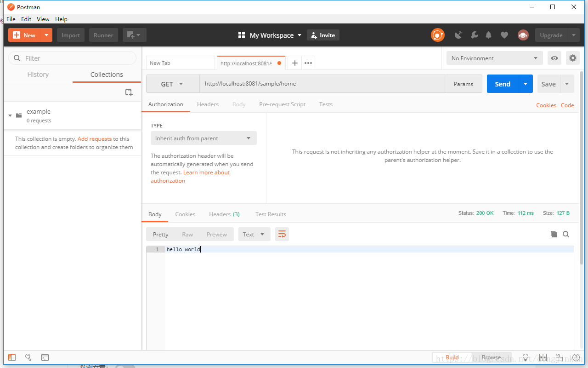Viewport: 588px width, 368px height.
Task: Open Add requests link in collection
Action: pyautogui.click(x=95, y=138)
